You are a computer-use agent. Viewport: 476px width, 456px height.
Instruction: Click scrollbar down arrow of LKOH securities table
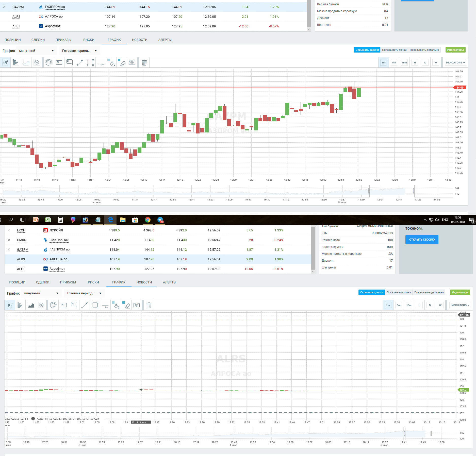(313, 272)
